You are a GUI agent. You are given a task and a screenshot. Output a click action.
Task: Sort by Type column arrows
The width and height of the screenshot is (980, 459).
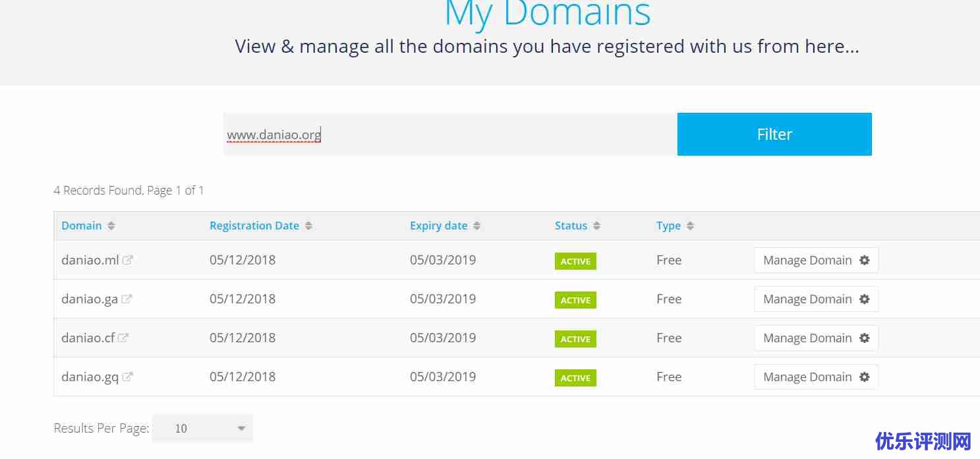tap(690, 226)
